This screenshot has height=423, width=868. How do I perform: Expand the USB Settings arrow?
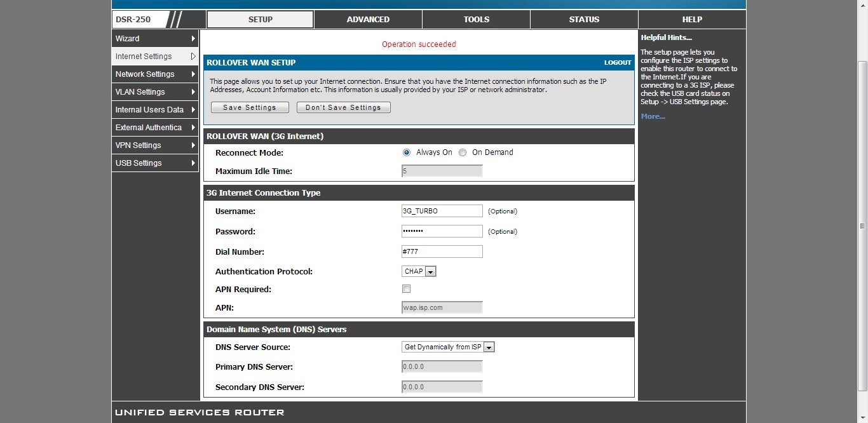193,163
